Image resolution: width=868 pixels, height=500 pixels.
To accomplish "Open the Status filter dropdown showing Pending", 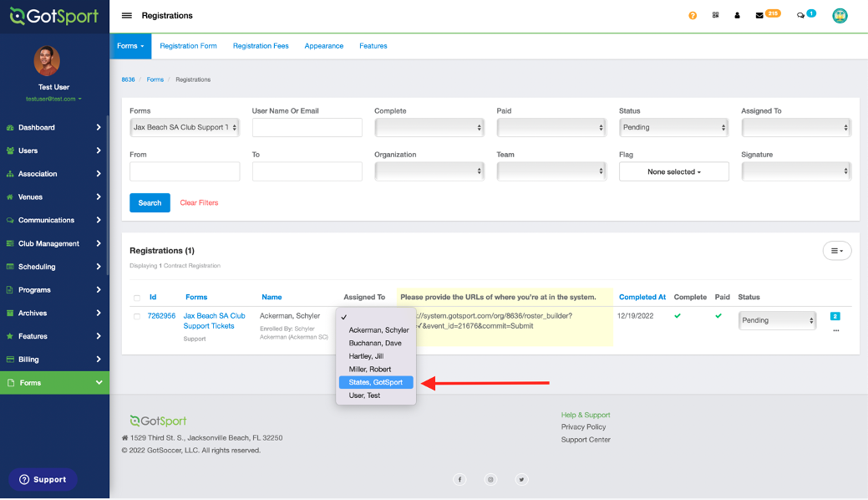I will click(x=673, y=127).
